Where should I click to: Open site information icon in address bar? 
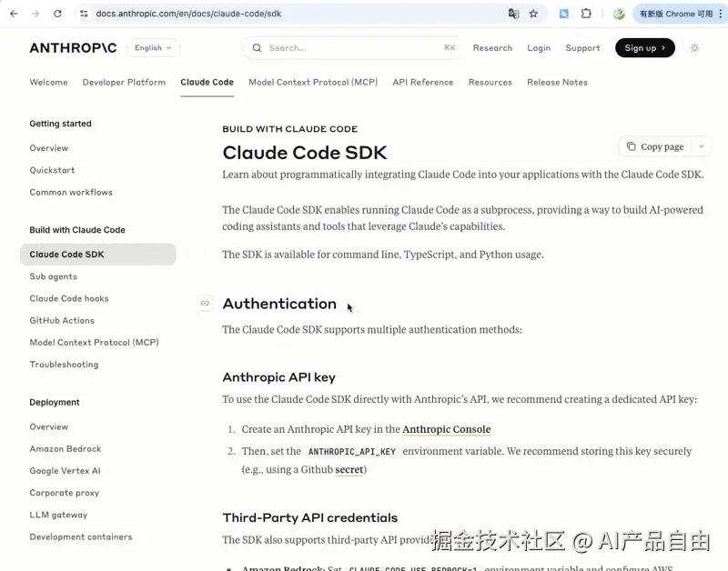point(84,14)
